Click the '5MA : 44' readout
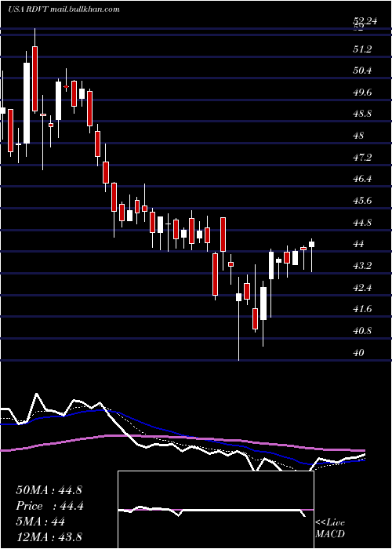This screenshot has width=392, height=549. pos(41,522)
